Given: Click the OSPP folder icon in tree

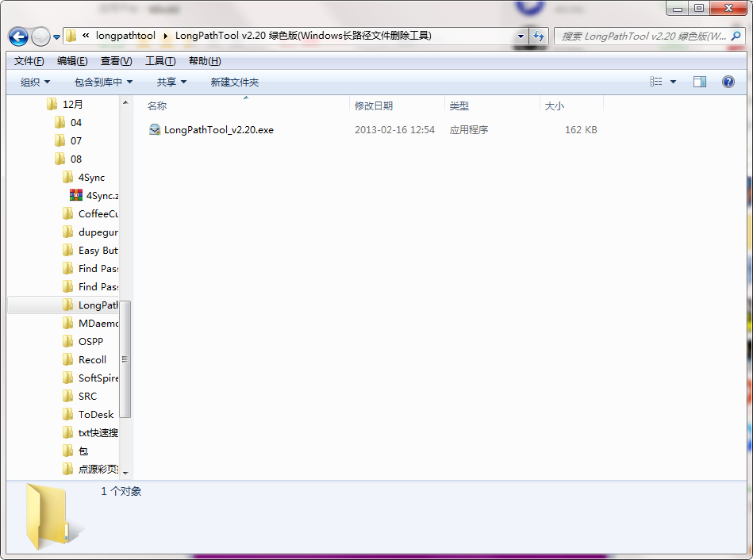Looking at the screenshot, I should tap(68, 342).
